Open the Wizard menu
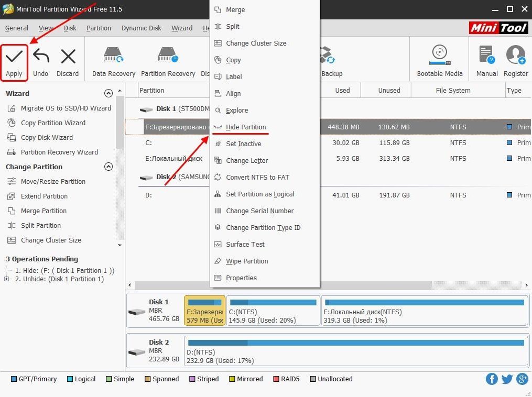The height and width of the screenshot is (397, 532). coord(182,28)
